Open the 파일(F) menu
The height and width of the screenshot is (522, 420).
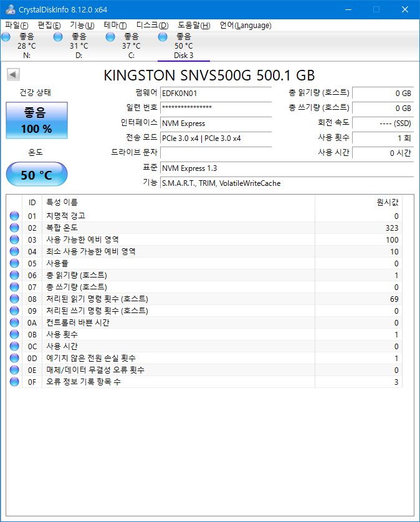tap(17, 26)
